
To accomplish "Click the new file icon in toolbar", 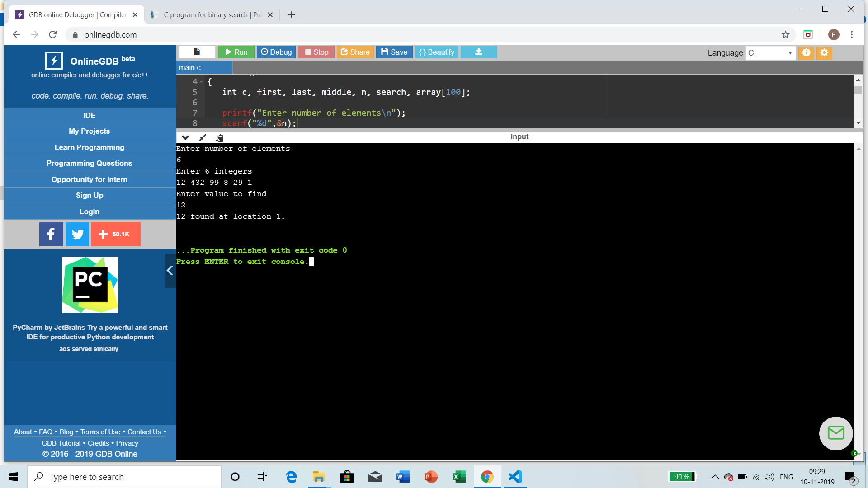I will (x=197, y=52).
